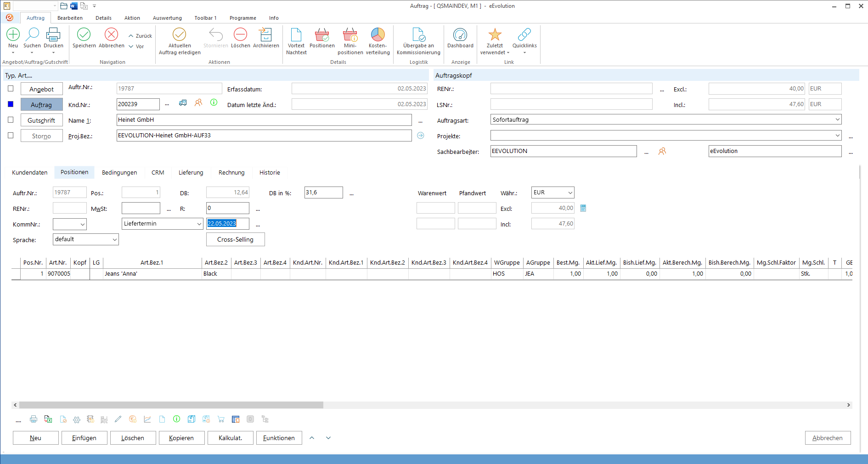
Task: Expand the Zuletzt verwendet menu
Action: 495,42
